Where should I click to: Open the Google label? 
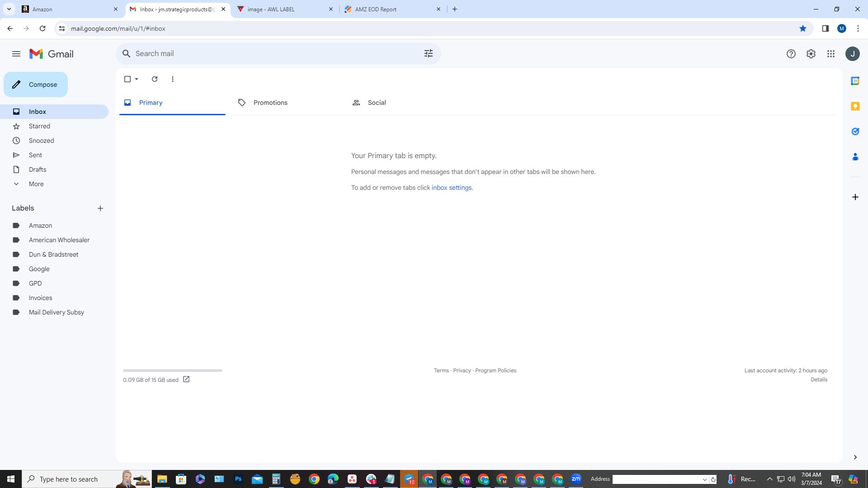[54, 269]
